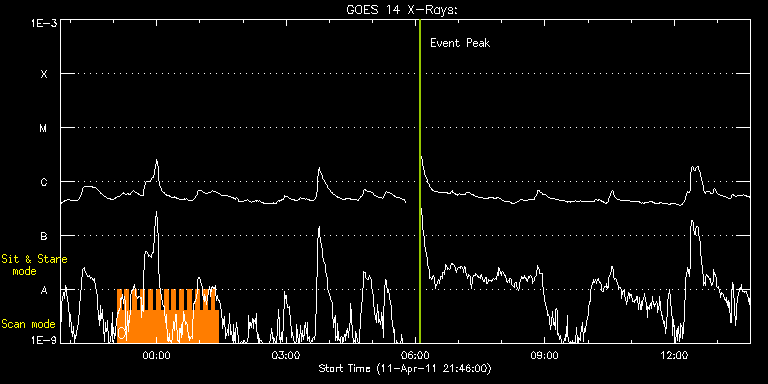Click the X flare class axis label
This screenshot has height=384, width=768.
[44, 74]
